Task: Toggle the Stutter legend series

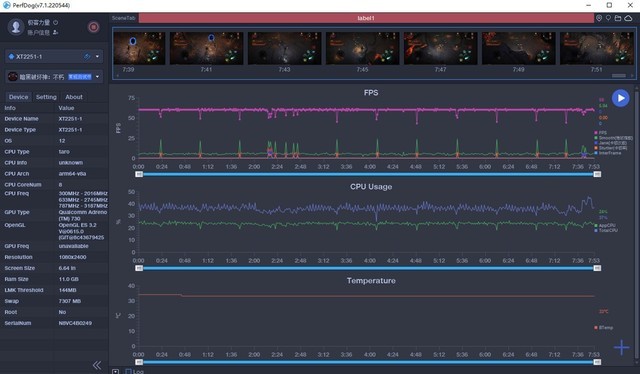Action: coord(611,148)
